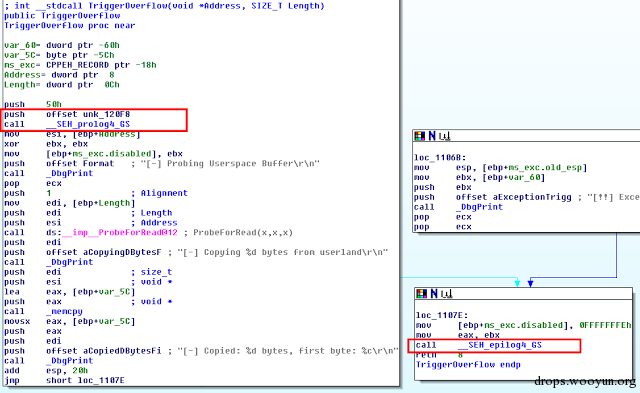Click the 'push offset unk_120F8' instruction

click(67, 114)
